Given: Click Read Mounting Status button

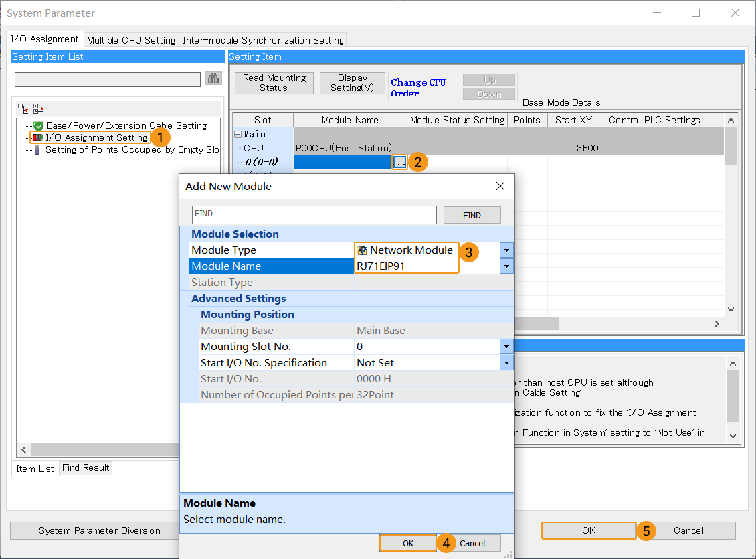Looking at the screenshot, I should coord(274,83).
